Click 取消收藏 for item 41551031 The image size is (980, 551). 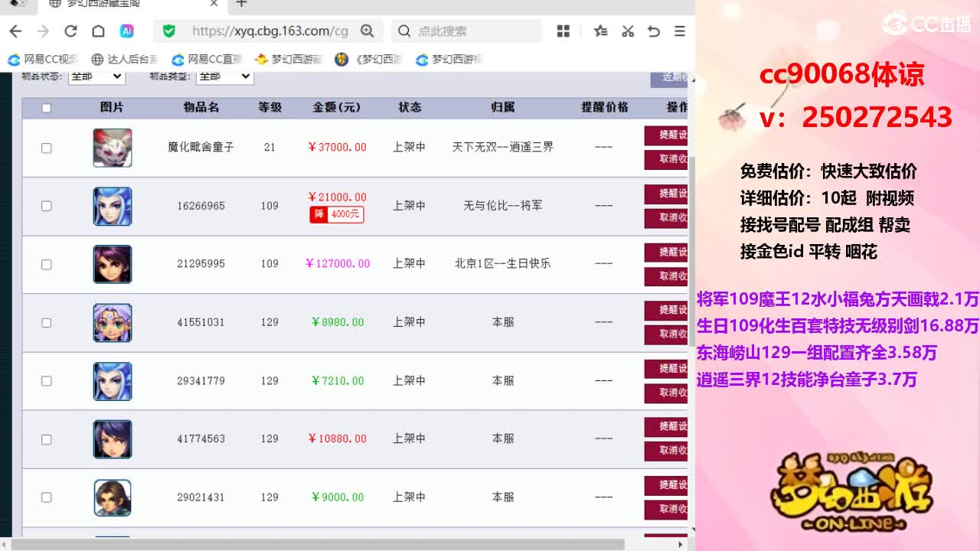[666, 334]
